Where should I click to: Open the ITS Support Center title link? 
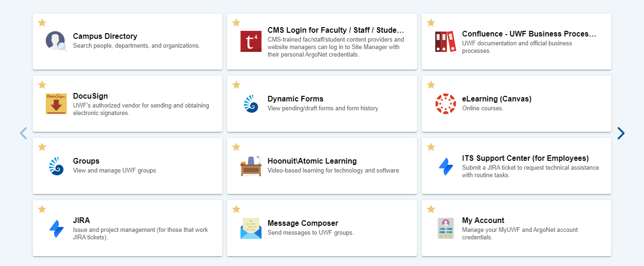click(x=525, y=158)
